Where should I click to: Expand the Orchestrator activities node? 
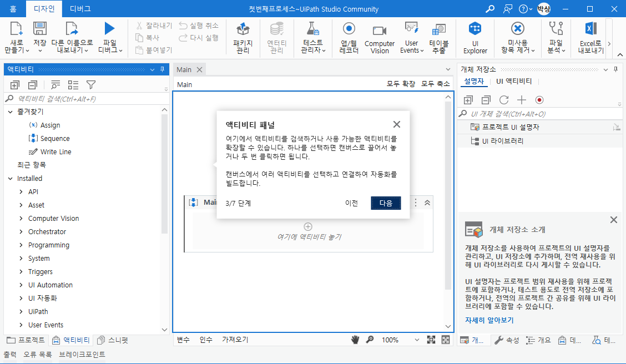(x=21, y=231)
